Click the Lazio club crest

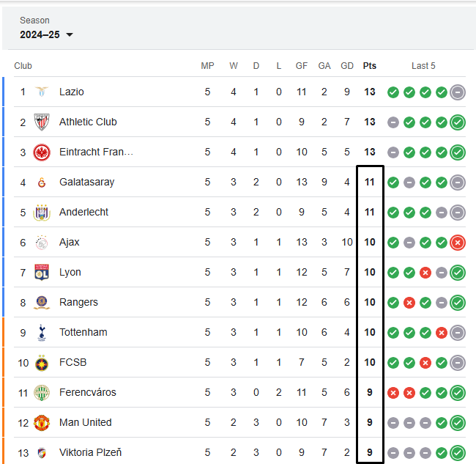[42, 92]
